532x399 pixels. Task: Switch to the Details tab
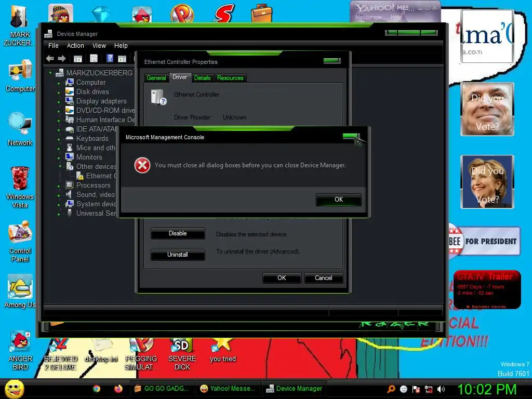click(203, 78)
